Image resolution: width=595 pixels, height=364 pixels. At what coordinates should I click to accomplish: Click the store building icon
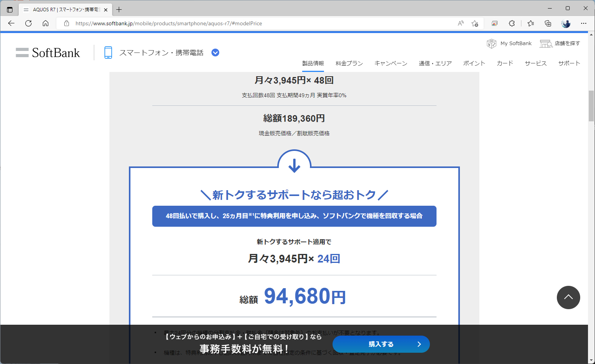546,44
